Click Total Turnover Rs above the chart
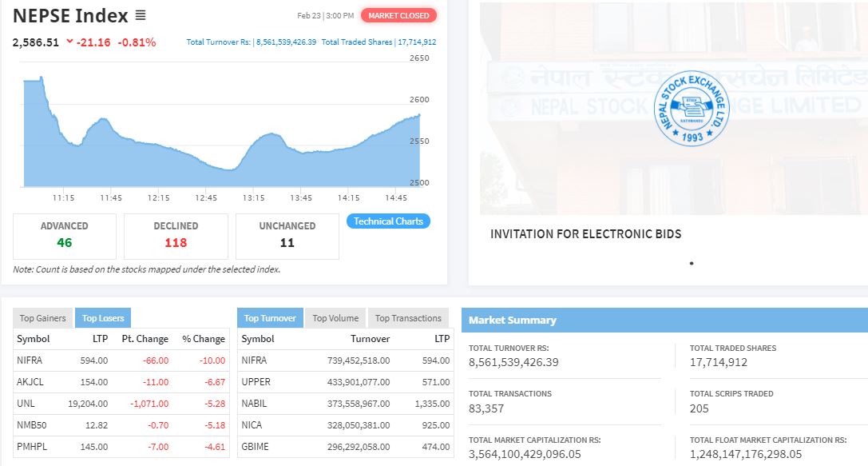 pyautogui.click(x=252, y=42)
